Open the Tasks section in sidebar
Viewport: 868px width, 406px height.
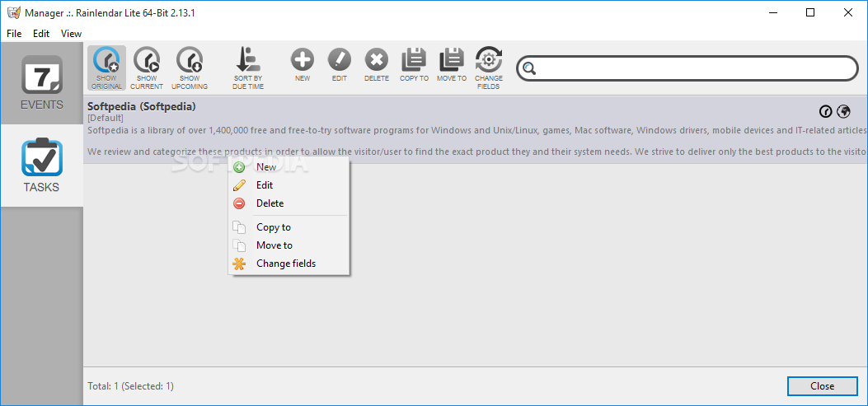pyautogui.click(x=42, y=166)
